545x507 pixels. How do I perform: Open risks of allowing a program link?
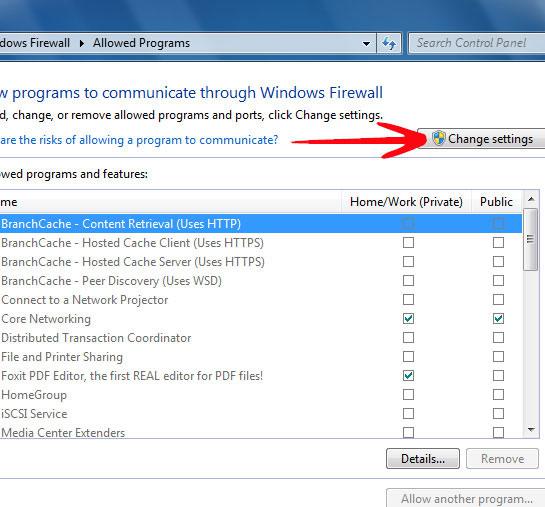click(x=139, y=140)
